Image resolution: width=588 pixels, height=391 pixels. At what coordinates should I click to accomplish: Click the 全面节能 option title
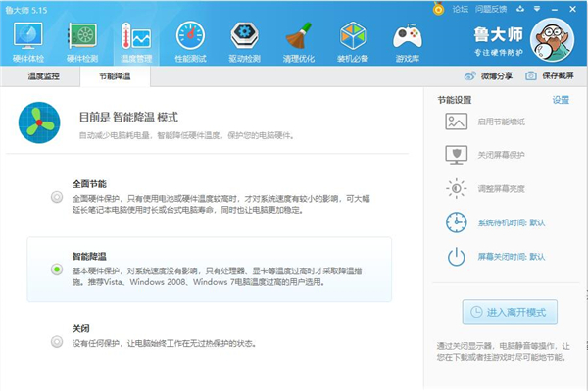(x=89, y=184)
